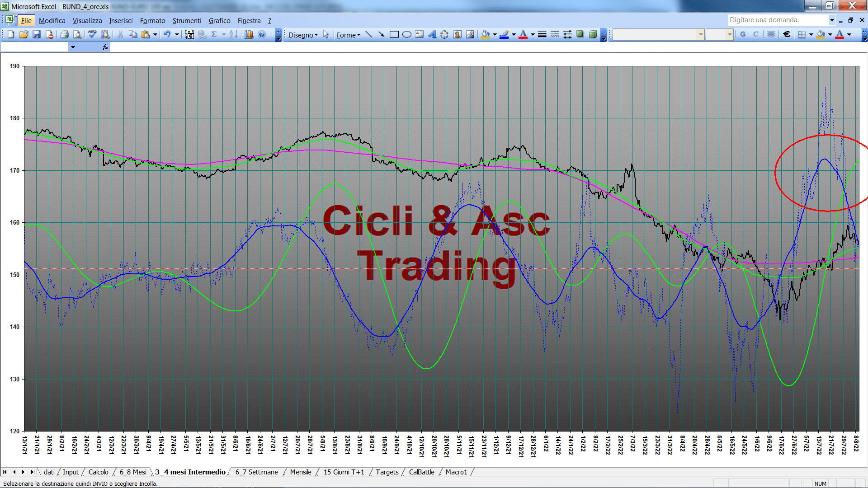Click the Line Style icon
The width and height of the screenshot is (868, 488).
(542, 34)
